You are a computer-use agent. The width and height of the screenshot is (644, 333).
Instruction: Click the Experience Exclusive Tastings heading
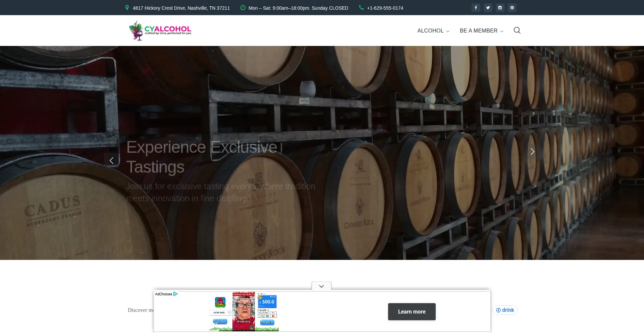pos(202,157)
